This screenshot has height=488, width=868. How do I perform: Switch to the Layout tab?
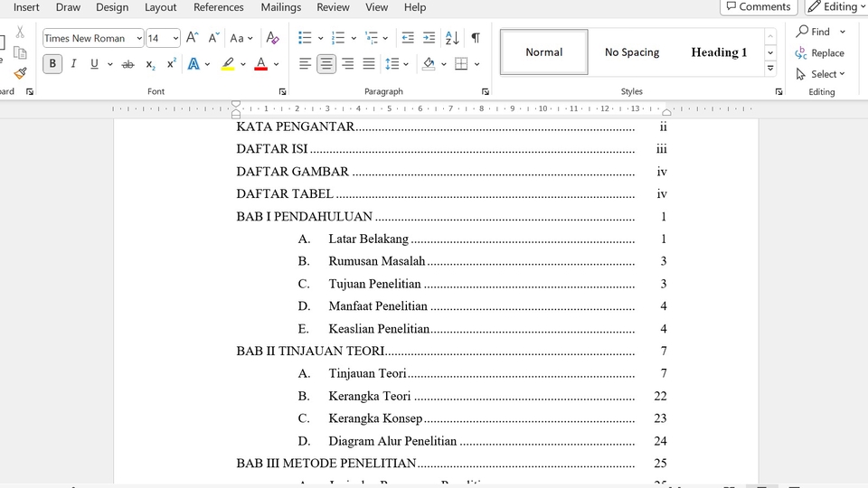pyautogui.click(x=161, y=7)
